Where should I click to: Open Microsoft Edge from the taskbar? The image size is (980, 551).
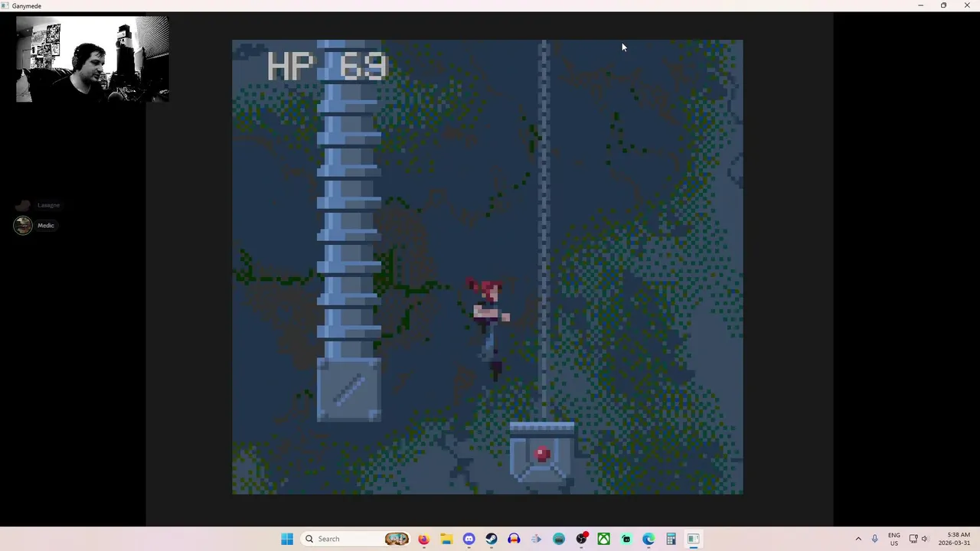point(648,539)
